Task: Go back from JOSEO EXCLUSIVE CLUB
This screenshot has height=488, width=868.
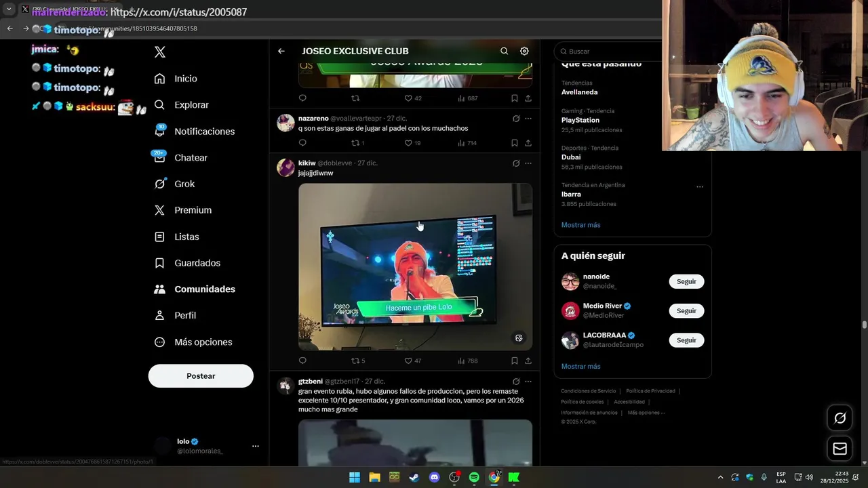Action: point(281,51)
